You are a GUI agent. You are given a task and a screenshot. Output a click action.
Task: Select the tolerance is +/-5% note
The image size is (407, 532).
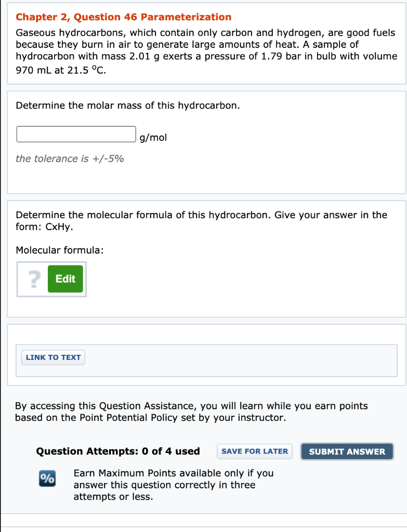pyautogui.click(x=69, y=158)
